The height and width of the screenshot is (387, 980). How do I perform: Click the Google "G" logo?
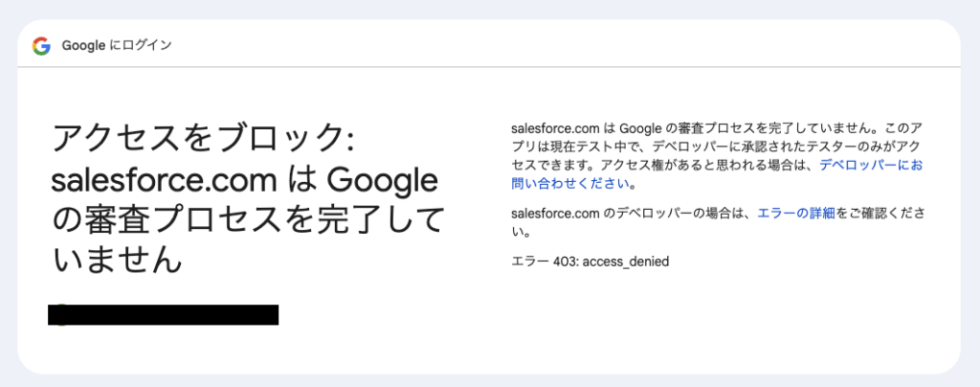[41, 45]
